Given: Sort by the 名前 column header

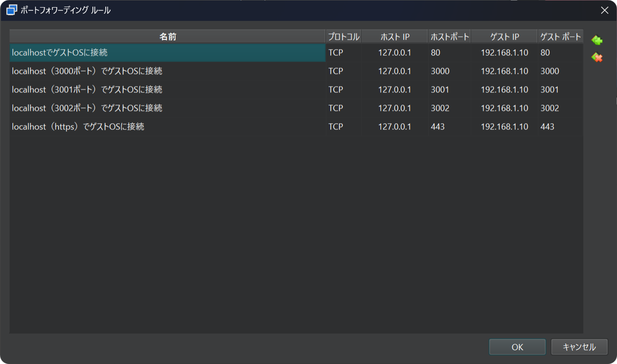Looking at the screenshot, I should tap(167, 36).
